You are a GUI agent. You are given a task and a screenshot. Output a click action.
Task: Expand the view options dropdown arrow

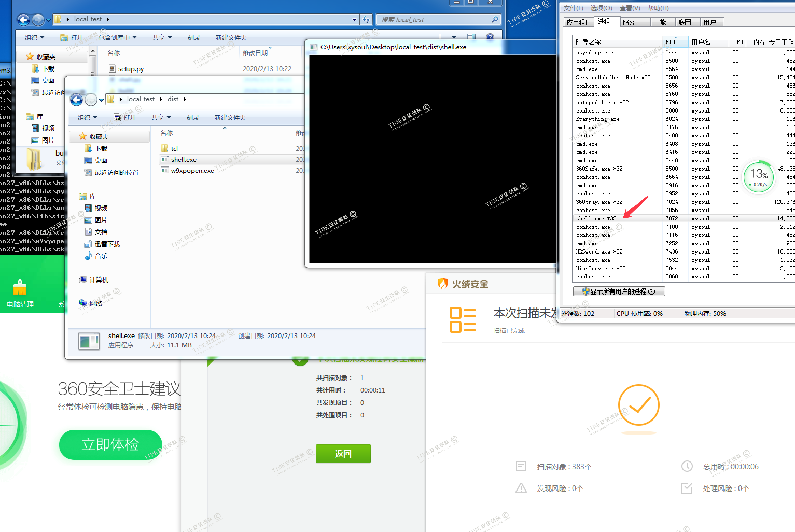454,37
